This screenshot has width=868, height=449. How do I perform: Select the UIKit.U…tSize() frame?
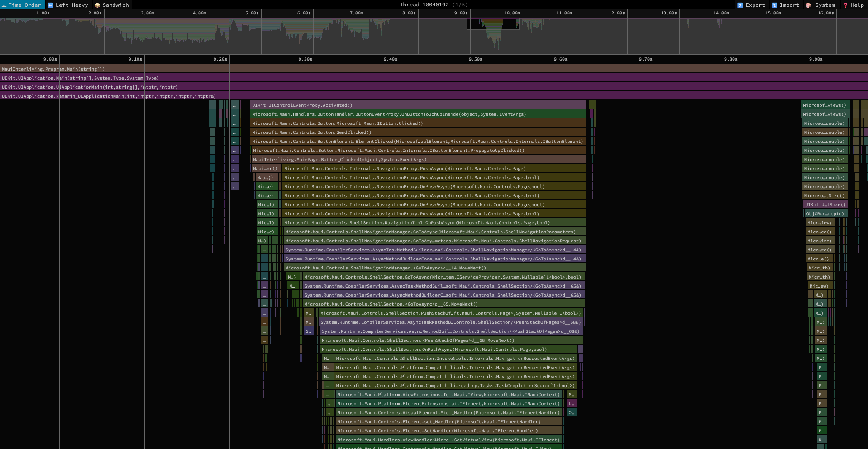pos(825,204)
